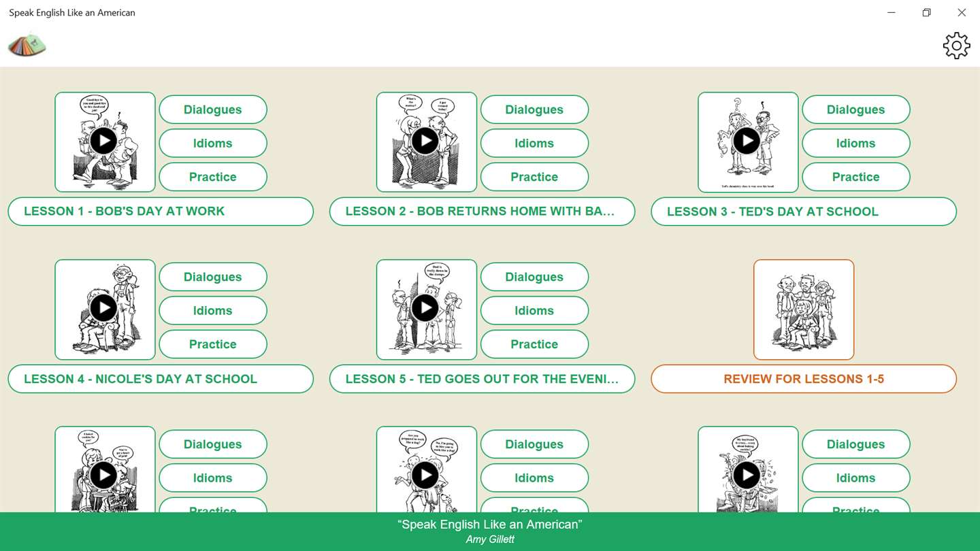980x551 pixels.
Task: Play Lesson 5 Ted Goes Out video
Action: coord(425,308)
